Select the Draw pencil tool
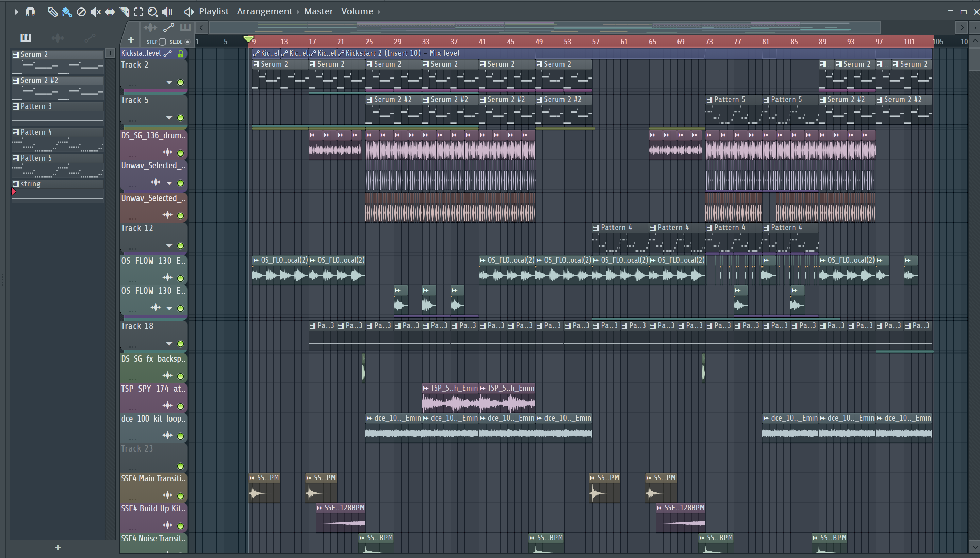This screenshot has width=980, height=558. pyautogui.click(x=52, y=12)
